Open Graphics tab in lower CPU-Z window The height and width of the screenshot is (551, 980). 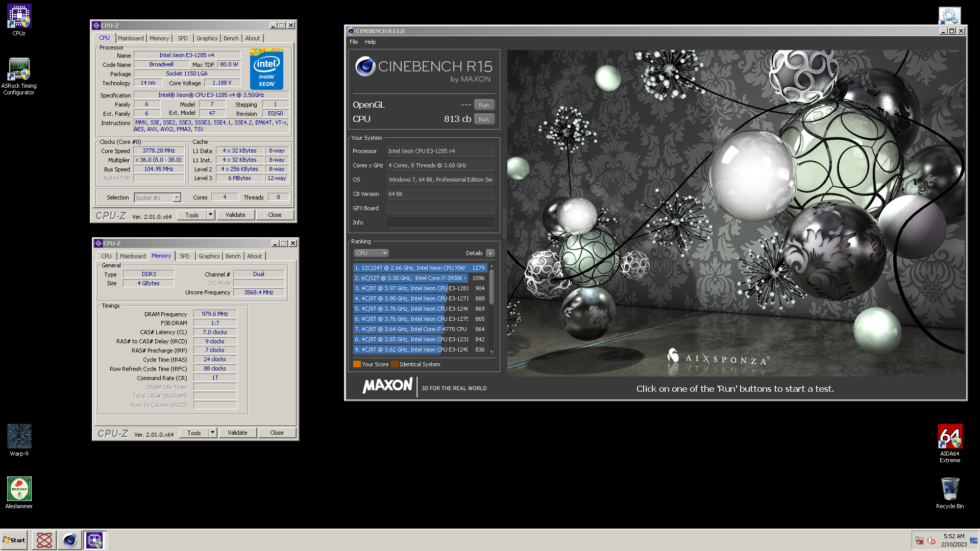(x=209, y=256)
